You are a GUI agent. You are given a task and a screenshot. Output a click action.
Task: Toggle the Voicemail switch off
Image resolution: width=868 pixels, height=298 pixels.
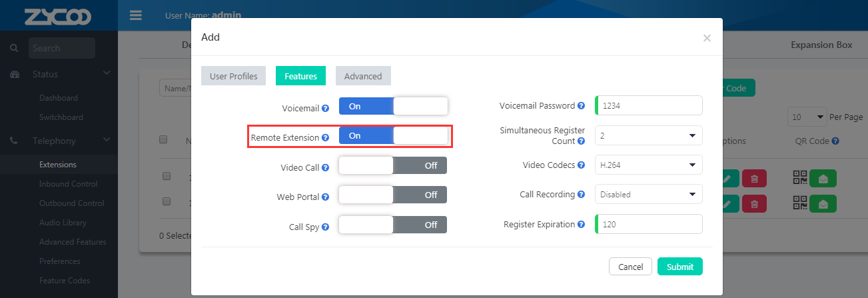click(393, 106)
